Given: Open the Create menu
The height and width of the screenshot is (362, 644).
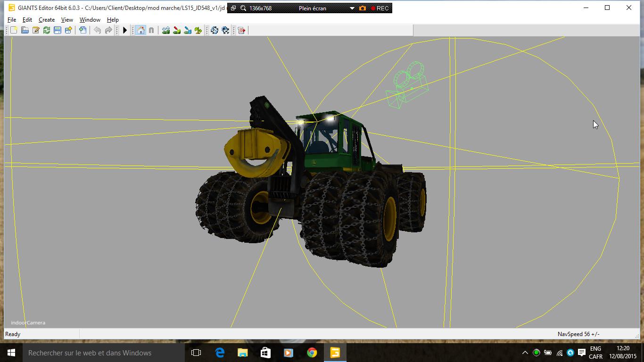Looking at the screenshot, I should pos(46,20).
